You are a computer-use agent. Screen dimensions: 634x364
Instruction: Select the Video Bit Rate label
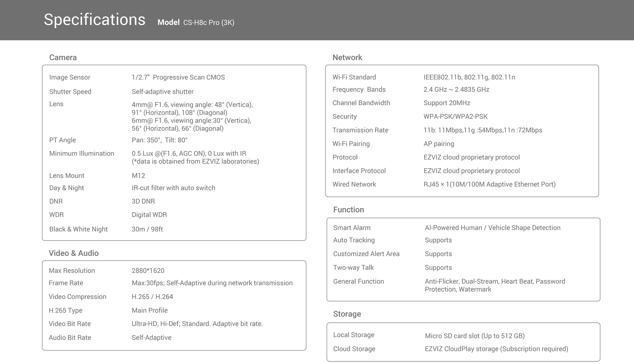tap(70, 323)
